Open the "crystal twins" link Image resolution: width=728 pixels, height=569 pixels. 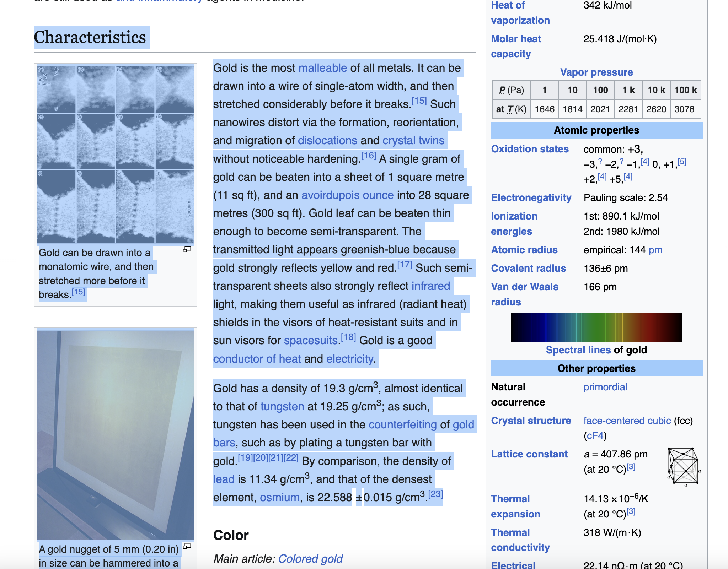pyautogui.click(x=413, y=140)
